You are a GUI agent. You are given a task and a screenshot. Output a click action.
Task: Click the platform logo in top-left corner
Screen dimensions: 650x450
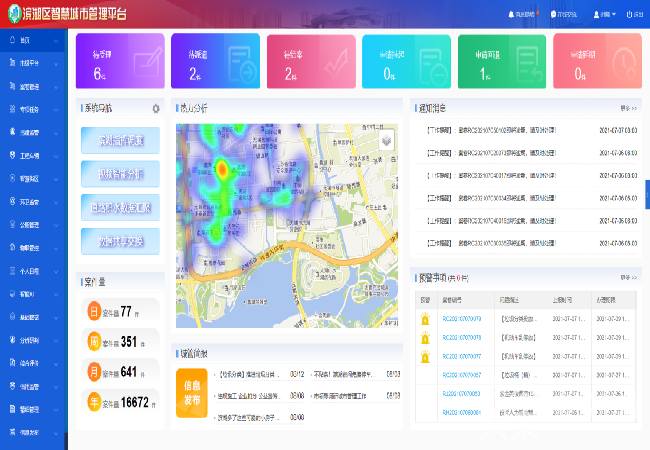12,13
